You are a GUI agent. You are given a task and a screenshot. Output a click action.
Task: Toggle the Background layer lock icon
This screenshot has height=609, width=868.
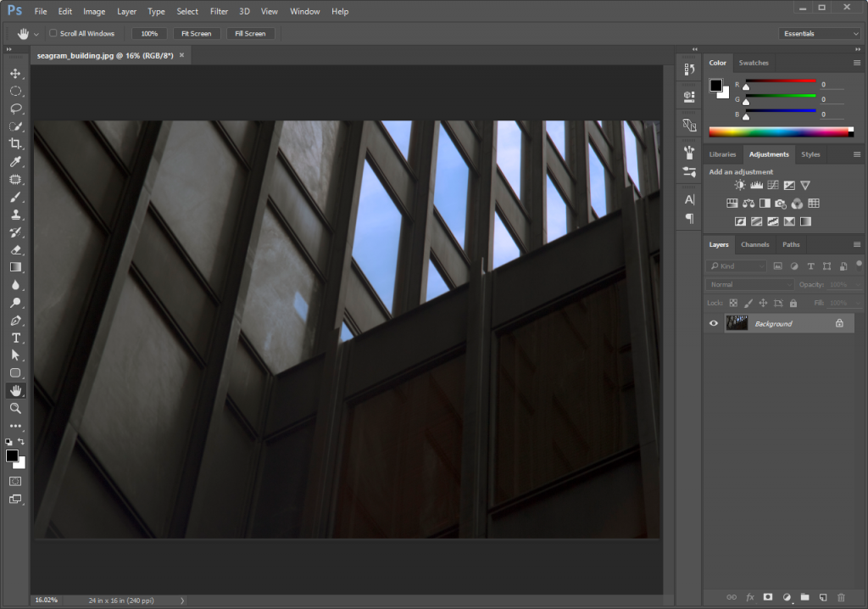[x=839, y=323]
